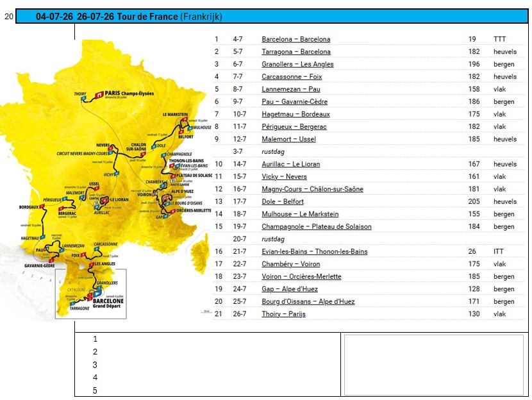The image size is (532, 400).
Task: Select the Lannemezan – Pau link
Action: (x=290, y=89)
